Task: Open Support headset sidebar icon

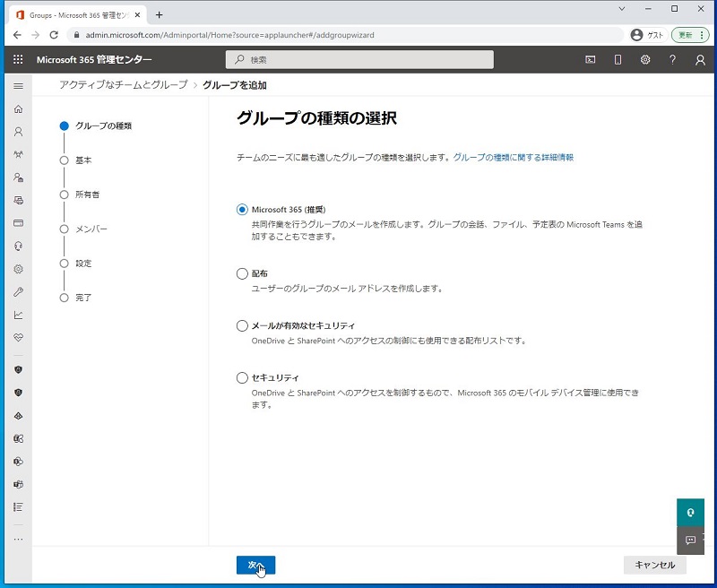Action: pos(18,246)
